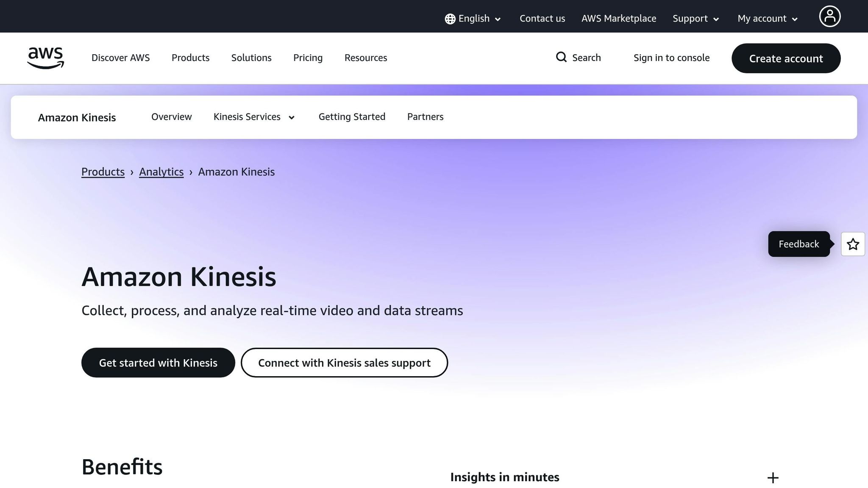Open the Pricing menu item
Image resolution: width=868 pixels, height=488 pixels.
pos(308,58)
